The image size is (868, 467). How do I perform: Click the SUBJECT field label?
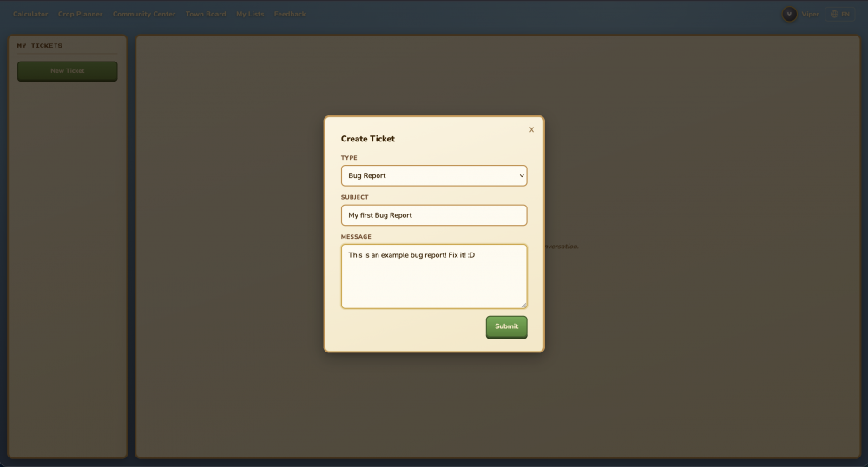click(355, 197)
